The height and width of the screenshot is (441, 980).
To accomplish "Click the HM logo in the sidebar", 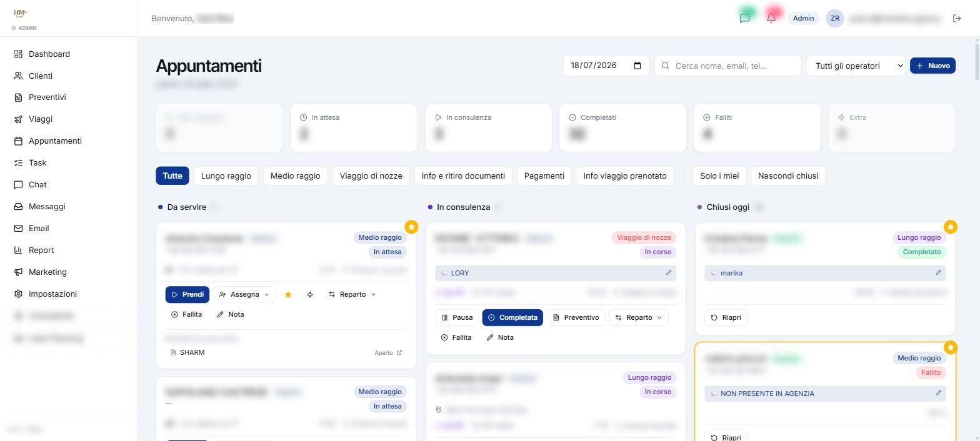I will click(x=20, y=13).
